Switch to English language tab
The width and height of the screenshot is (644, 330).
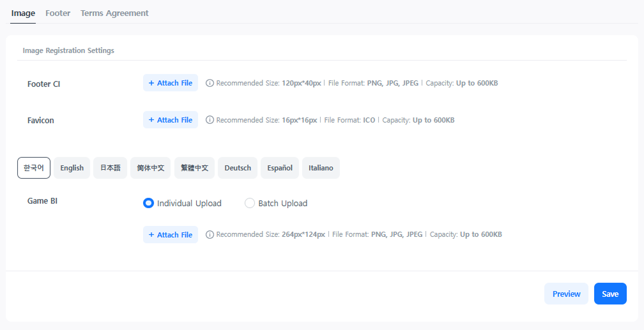(x=72, y=168)
